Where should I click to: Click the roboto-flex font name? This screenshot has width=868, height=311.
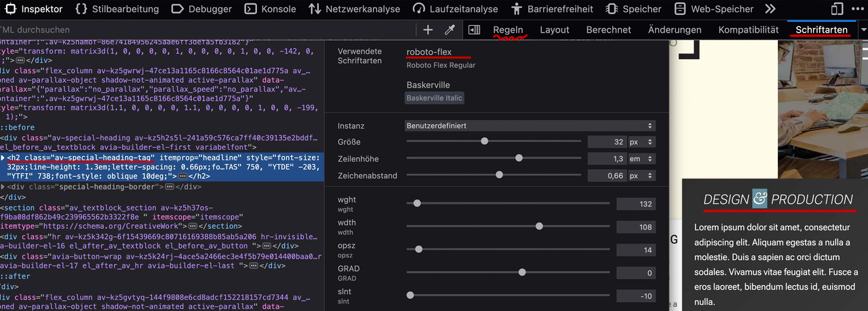tap(429, 52)
